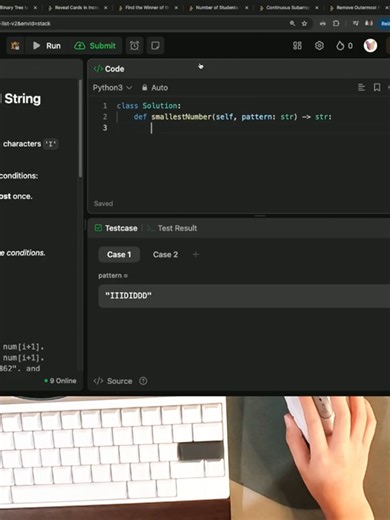Close the Number of Students browser tab
Viewport: 390px width, 520px height.
coord(247,7)
